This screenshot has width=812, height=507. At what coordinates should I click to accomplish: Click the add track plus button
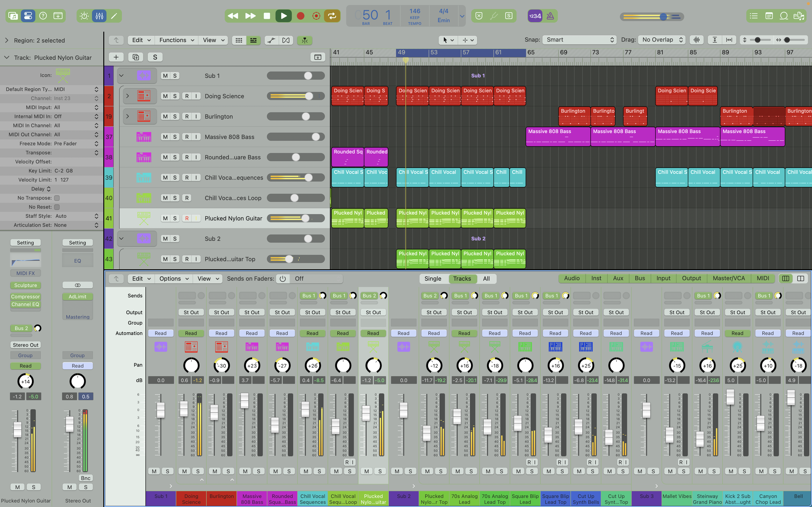tap(116, 57)
